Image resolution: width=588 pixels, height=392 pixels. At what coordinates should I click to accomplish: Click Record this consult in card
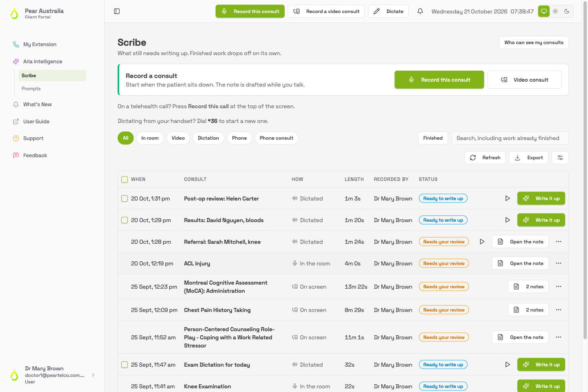[x=439, y=80]
